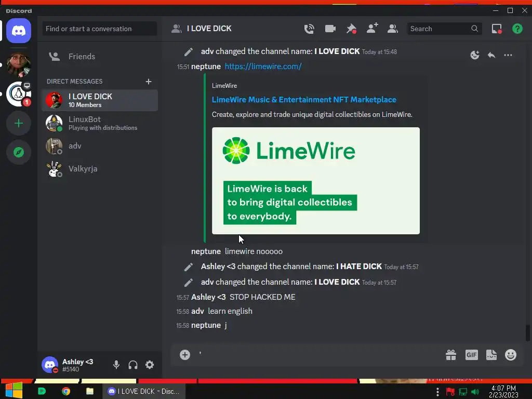The width and height of the screenshot is (532, 399).
Task: Click the chat scrollbar thumb
Action: pos(527,333)
